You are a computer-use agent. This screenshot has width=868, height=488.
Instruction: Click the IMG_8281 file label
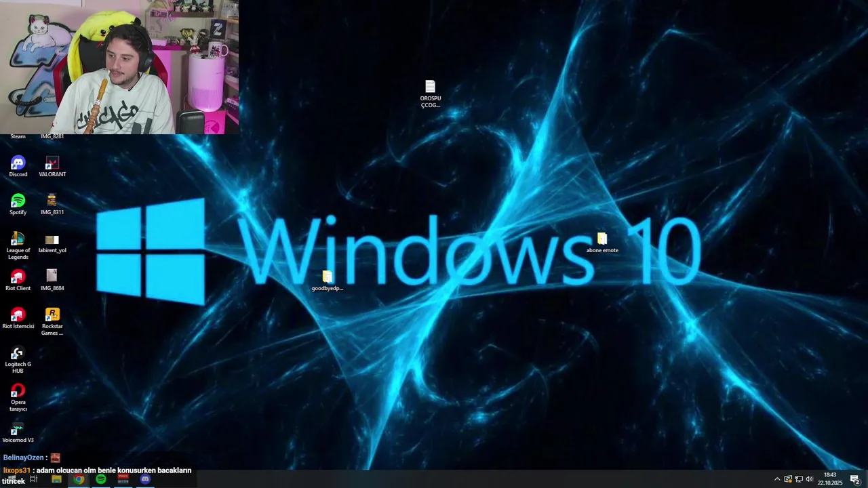coord(52,137)
